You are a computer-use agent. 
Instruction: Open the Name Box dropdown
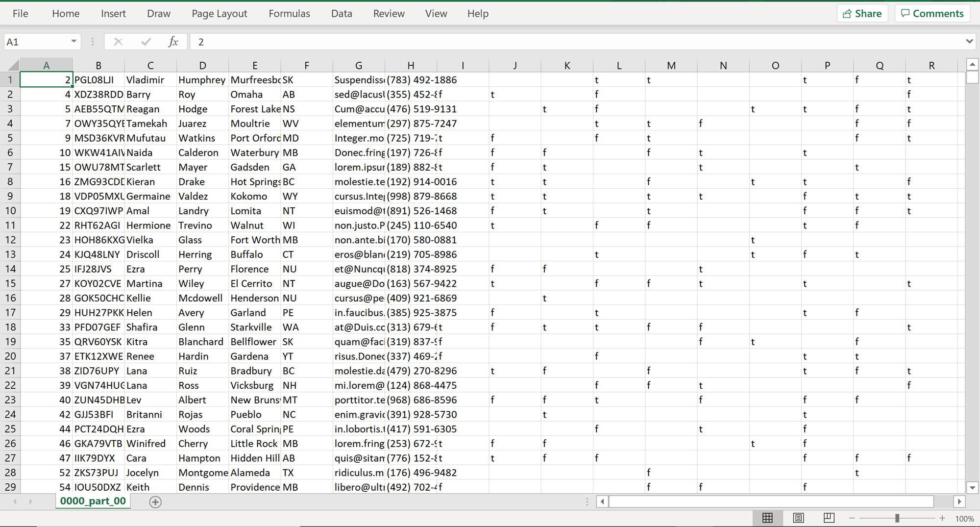(x=74, y=42)
